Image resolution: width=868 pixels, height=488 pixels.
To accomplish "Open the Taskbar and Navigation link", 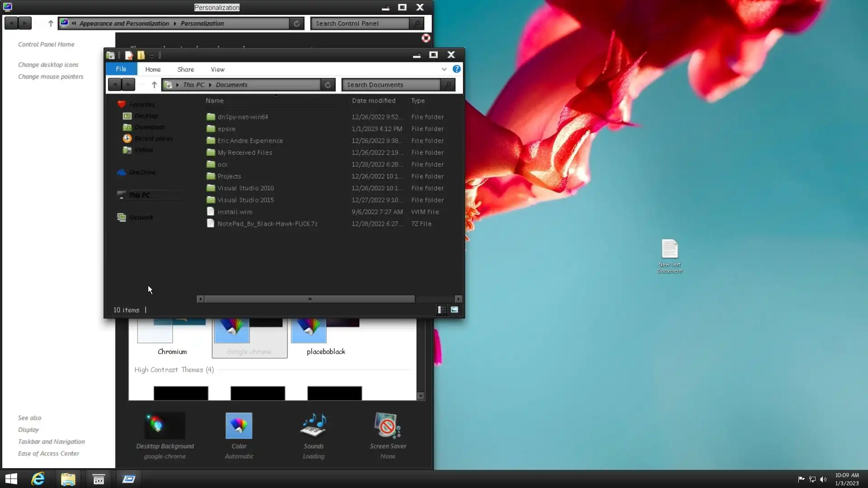I will [51, 442].
